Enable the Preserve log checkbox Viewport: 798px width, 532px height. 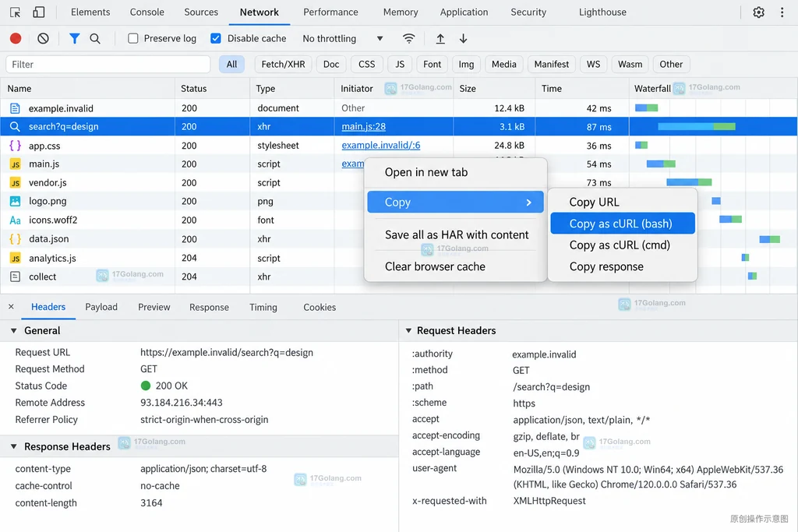tap(132, 39)
